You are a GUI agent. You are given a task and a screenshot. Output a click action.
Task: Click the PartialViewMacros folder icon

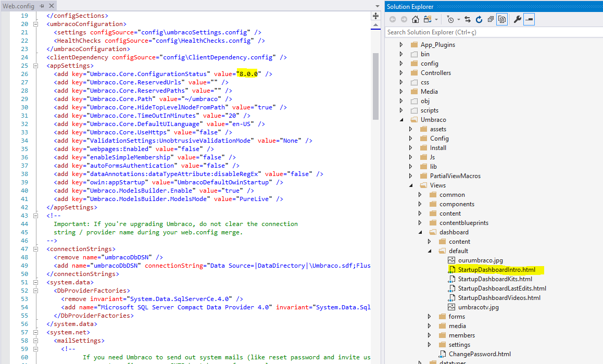click(424, 176)
